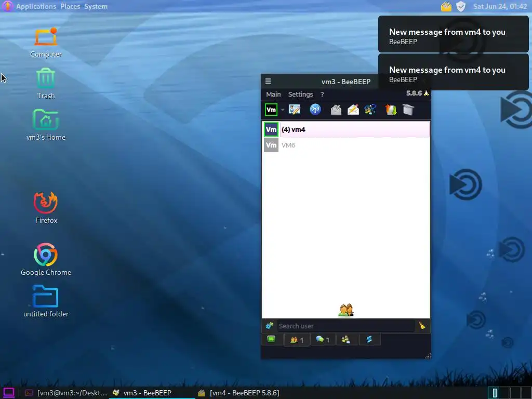Click the gray VM6 avatar in user list

[x=271, y=145]
